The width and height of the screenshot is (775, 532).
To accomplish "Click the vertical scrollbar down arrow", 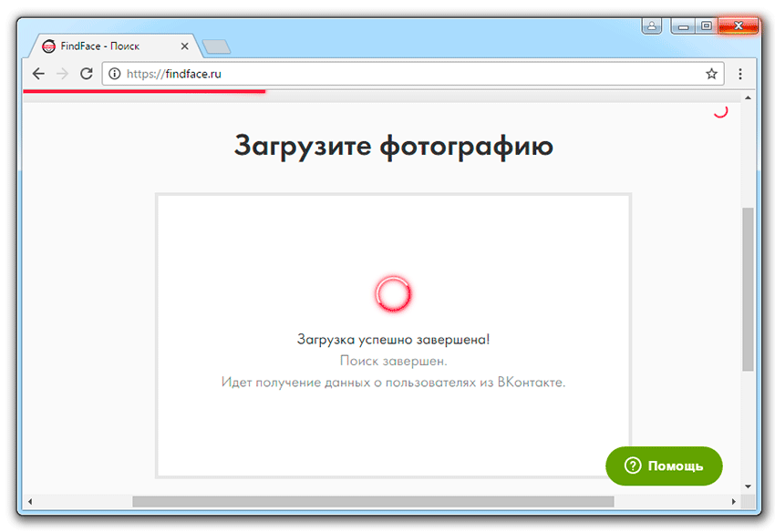I will (x=748, y=486).
